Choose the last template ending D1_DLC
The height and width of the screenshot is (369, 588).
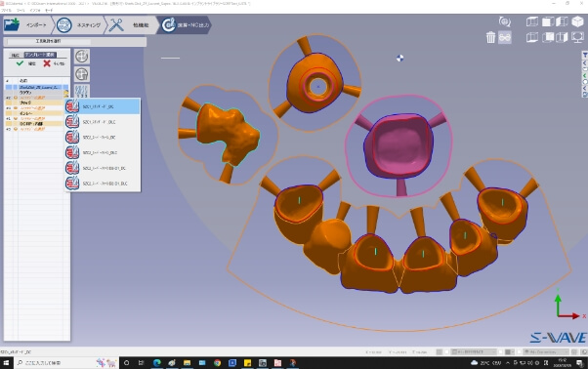pos(103,184)
